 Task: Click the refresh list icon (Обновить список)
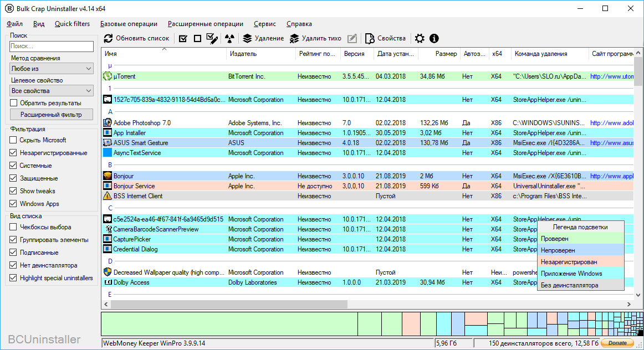(109, 39)
